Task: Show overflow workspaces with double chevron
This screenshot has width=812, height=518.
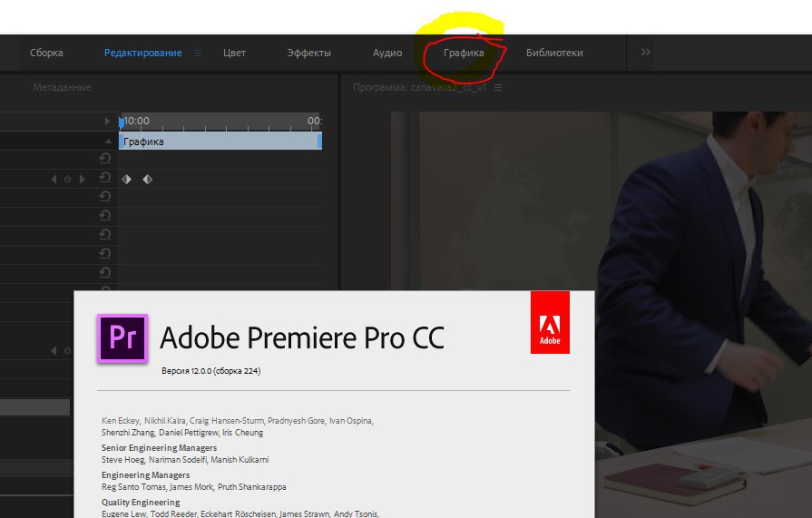Action: click(645, 52)
